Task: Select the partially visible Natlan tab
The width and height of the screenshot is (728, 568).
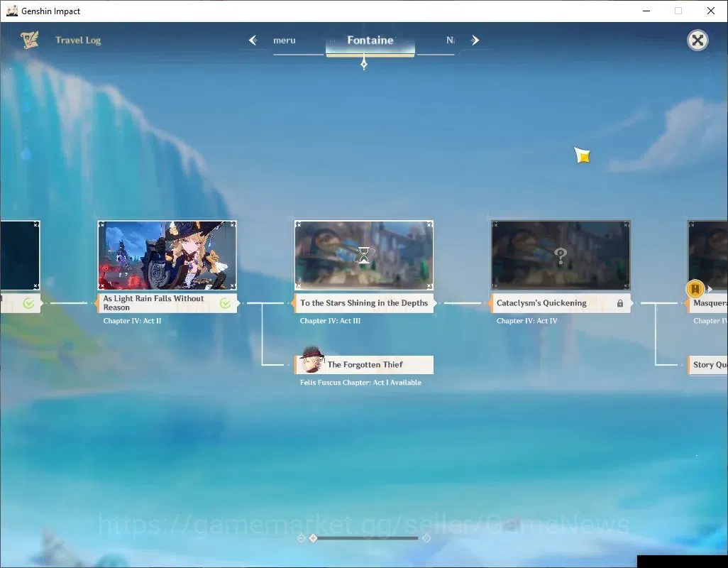Action: click(450, 40)
